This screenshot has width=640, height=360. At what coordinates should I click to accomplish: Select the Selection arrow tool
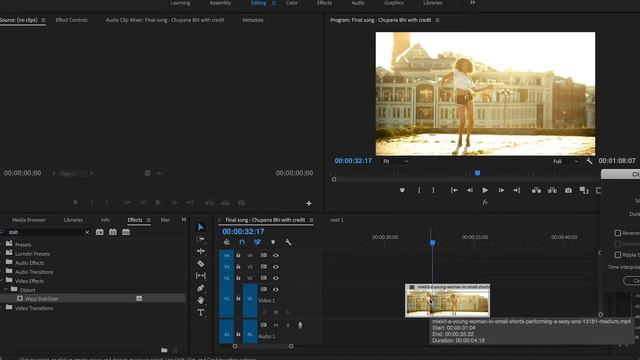coord(200,227)
